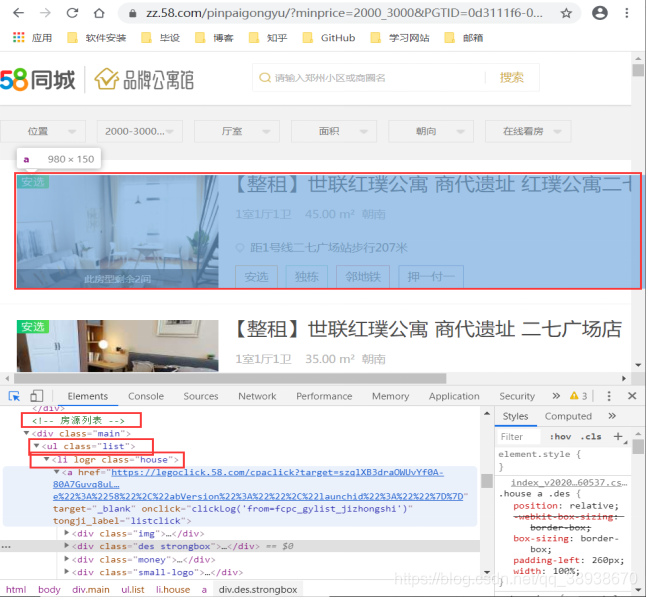Toggle the .cls class editor option
The width and height of the screenshot is (647, 597).
(x=590, y=437)
